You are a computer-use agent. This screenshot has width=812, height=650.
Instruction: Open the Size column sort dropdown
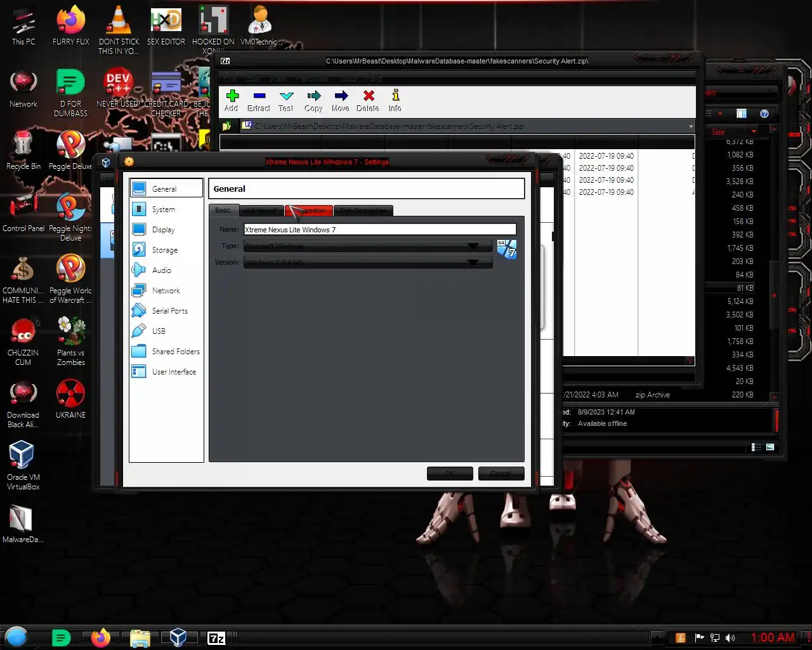(754, 131)
